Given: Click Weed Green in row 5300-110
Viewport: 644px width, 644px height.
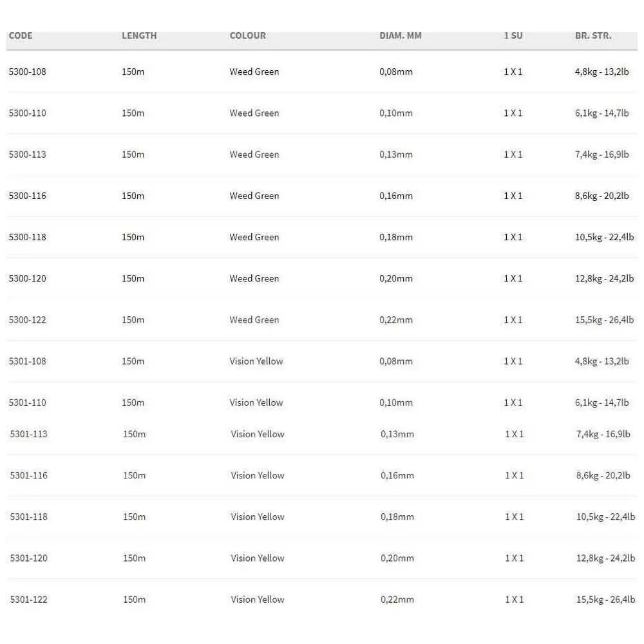Looking at the screenshot, I should tap(254, 113).
